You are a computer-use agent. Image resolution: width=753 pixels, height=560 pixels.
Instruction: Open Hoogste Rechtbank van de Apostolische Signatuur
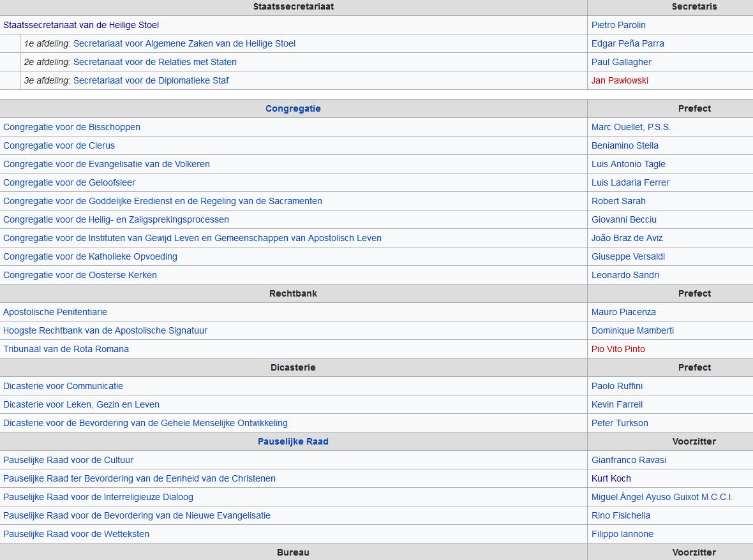pos(105,330)
